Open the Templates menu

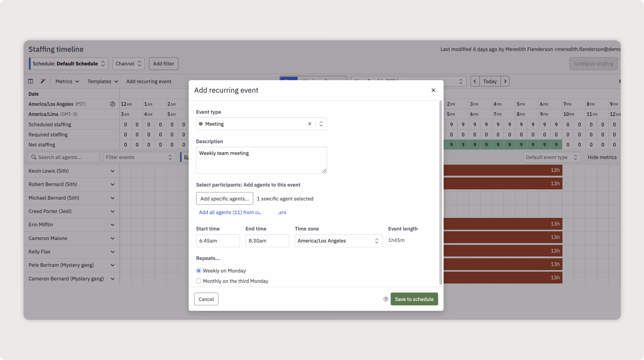click(x=102, y=81)
